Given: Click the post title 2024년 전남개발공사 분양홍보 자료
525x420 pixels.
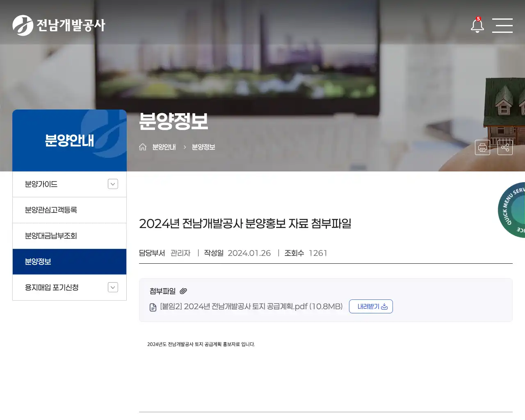Looking at the screenshot, I should click(245, 224).
